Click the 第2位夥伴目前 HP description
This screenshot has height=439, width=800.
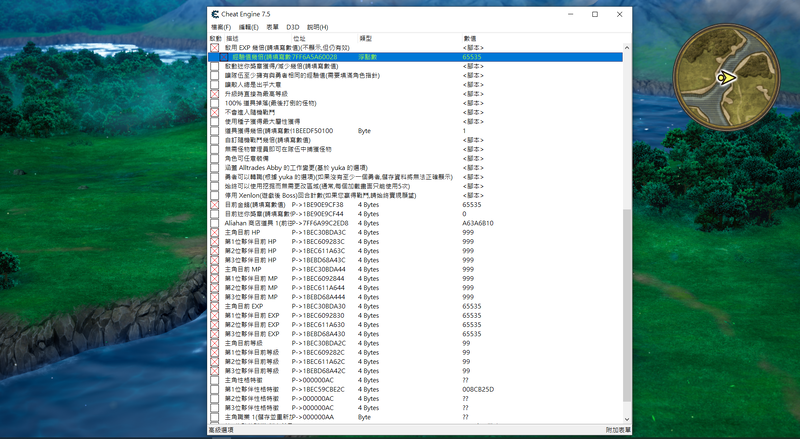point(251,251)
